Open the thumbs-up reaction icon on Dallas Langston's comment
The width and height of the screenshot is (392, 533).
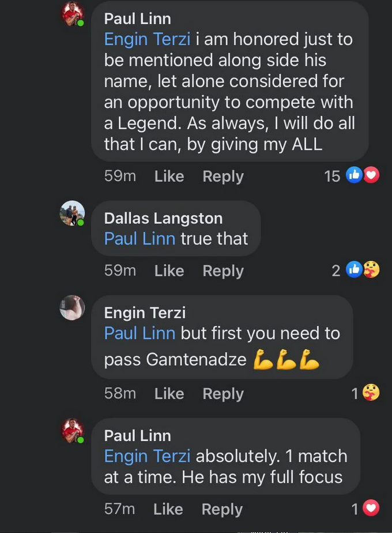tap(354, 270)
